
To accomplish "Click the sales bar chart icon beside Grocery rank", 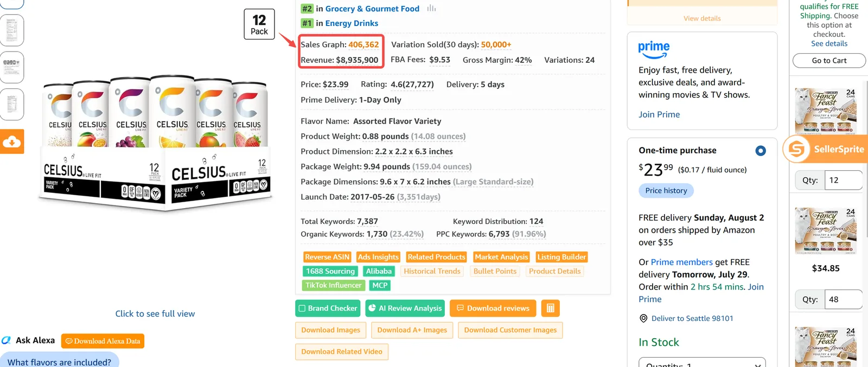I will click(x=431, y=8).
